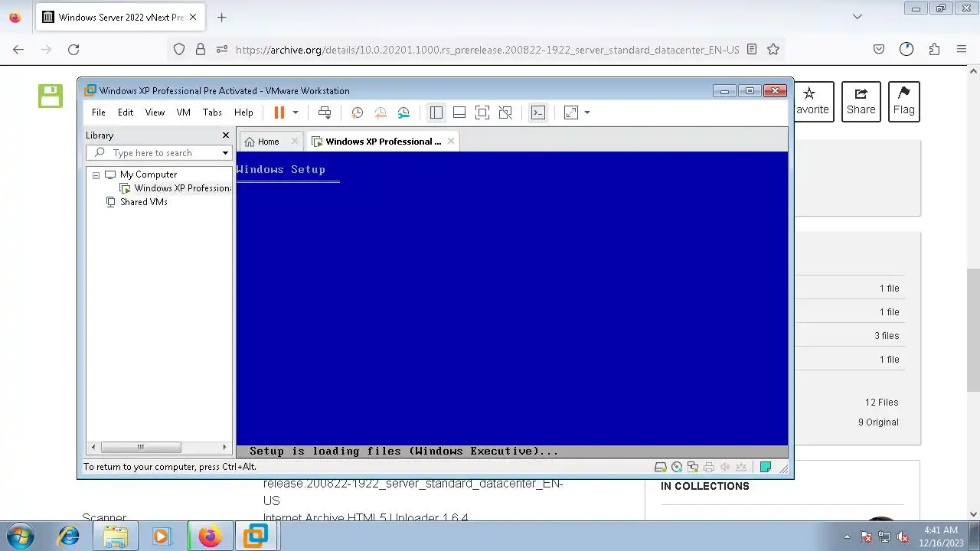
Task: Open the View menu in VMware
Action: tap(155, 112)
